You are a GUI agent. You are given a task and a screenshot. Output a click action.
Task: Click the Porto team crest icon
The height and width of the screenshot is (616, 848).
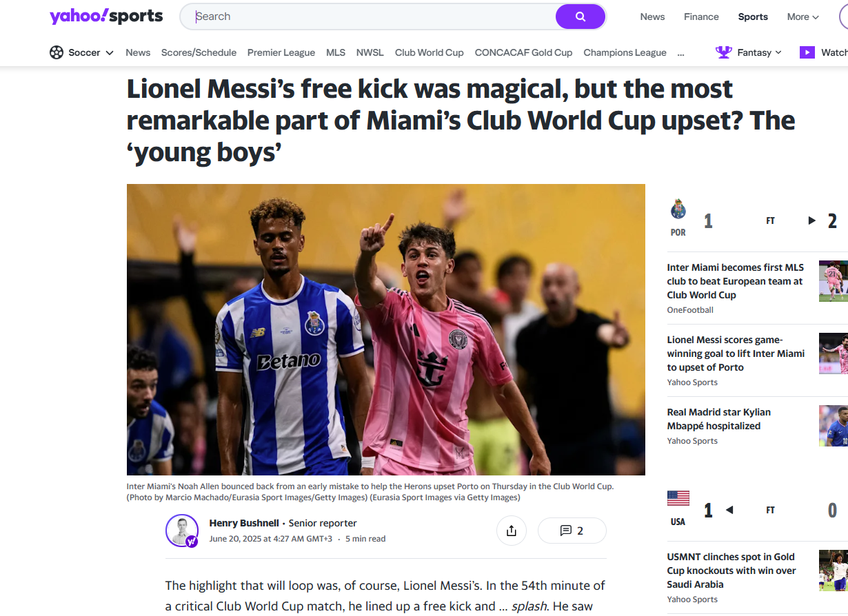pyautogui.click(x=678, y=209)
